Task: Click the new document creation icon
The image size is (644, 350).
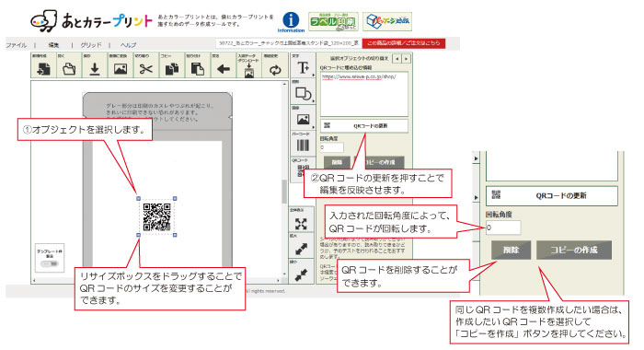Action: 43,69
